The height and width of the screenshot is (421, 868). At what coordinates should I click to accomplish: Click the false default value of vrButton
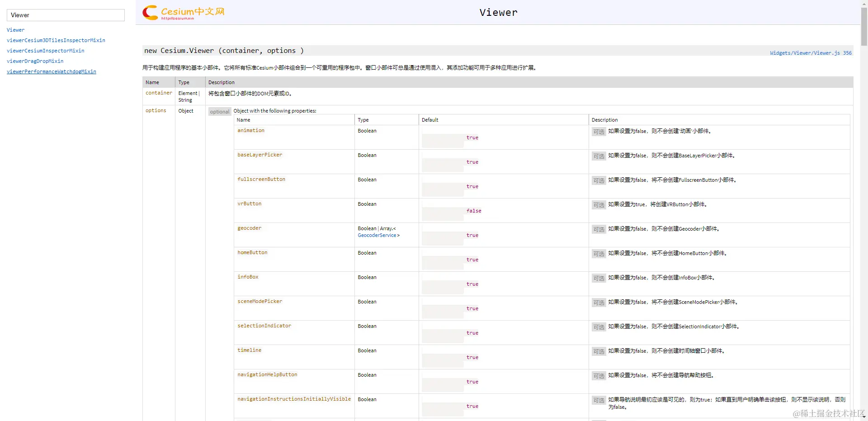coord(474,211)
